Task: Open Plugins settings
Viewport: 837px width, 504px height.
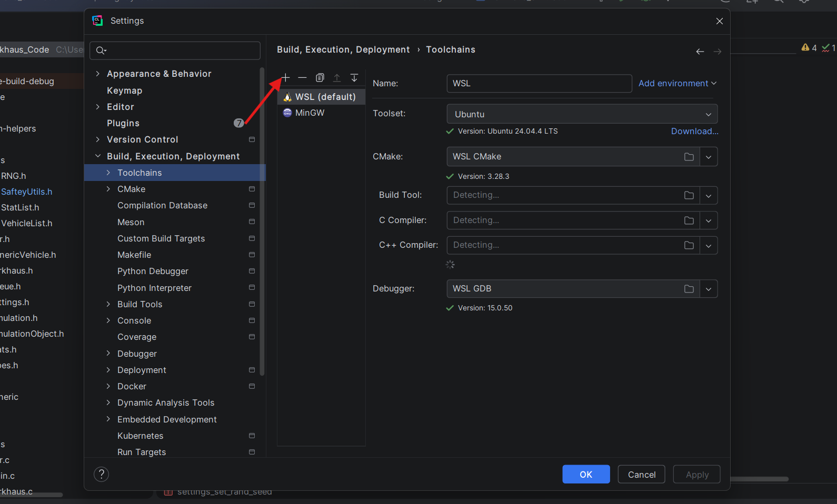Action: pyautogui.click(x=123, y=123)
